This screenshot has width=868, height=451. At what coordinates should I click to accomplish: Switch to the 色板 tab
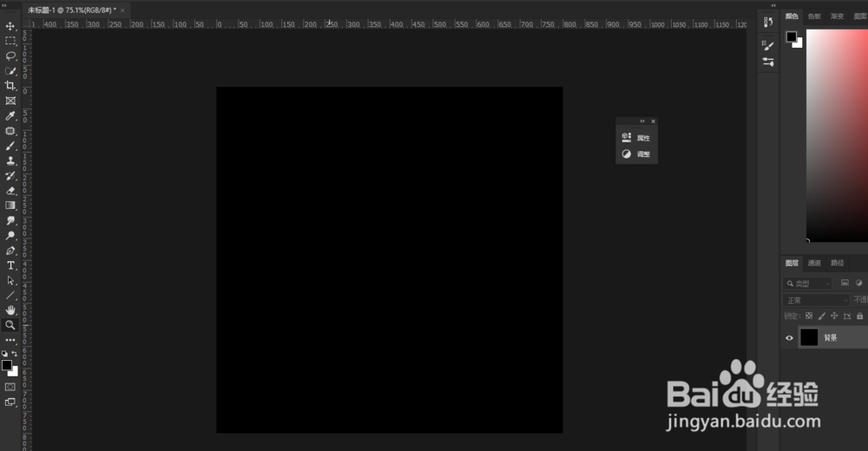(x=814, y=16)
